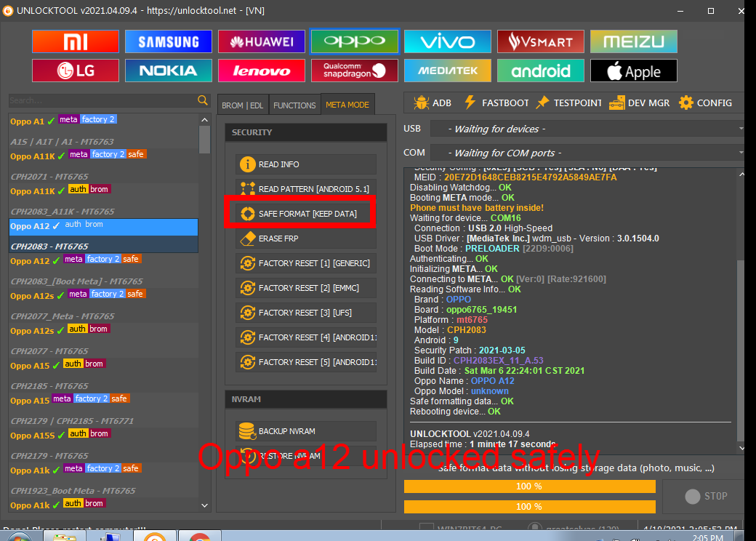
Task: Click the board value oppo6765_19451
Action: click(482, 310)
